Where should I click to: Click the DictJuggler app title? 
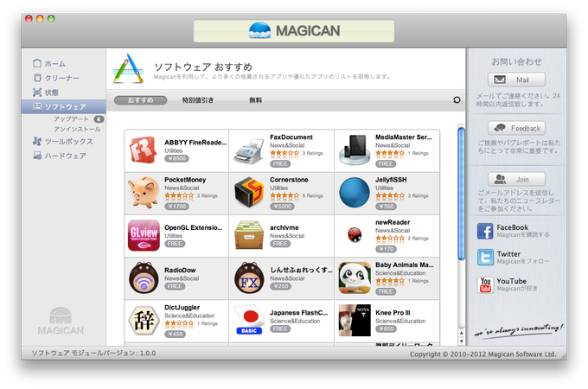182,307
